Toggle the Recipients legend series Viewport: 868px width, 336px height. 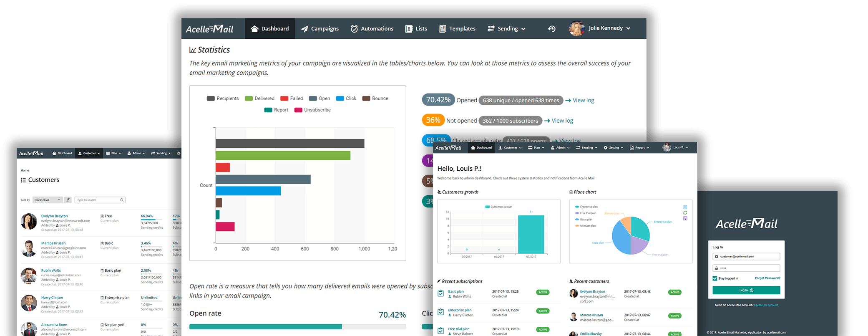(x=223, y=99)
